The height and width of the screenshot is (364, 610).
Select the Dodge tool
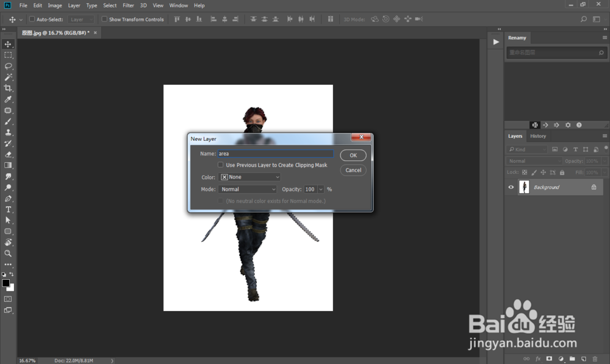(8, 187)
